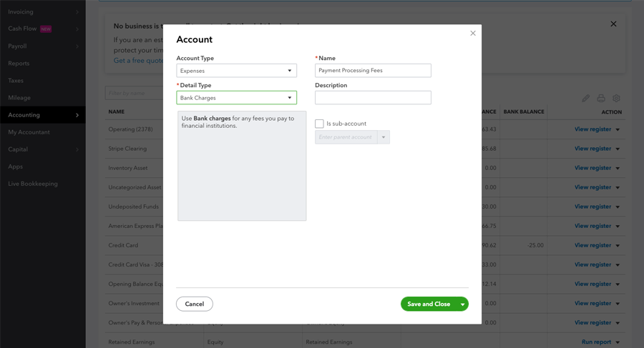Click the Cancel button
Viewport: 644px width, 348px height.
[x=194, y=304]
